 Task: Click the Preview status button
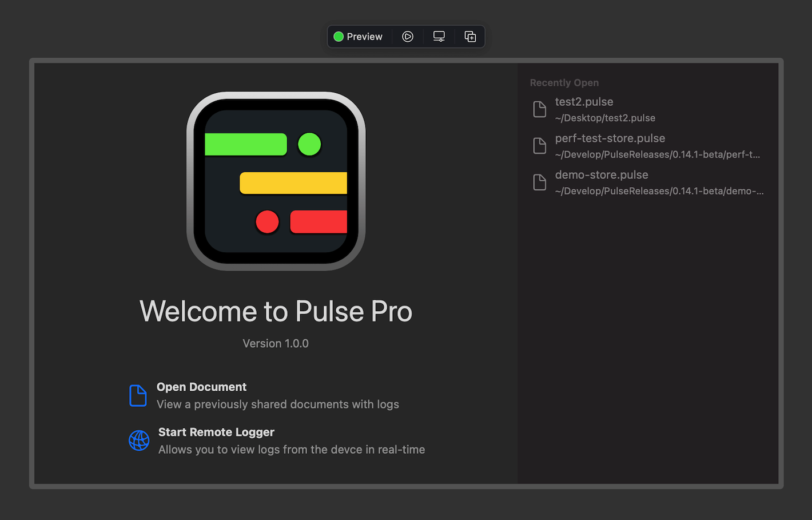[359, 37]
